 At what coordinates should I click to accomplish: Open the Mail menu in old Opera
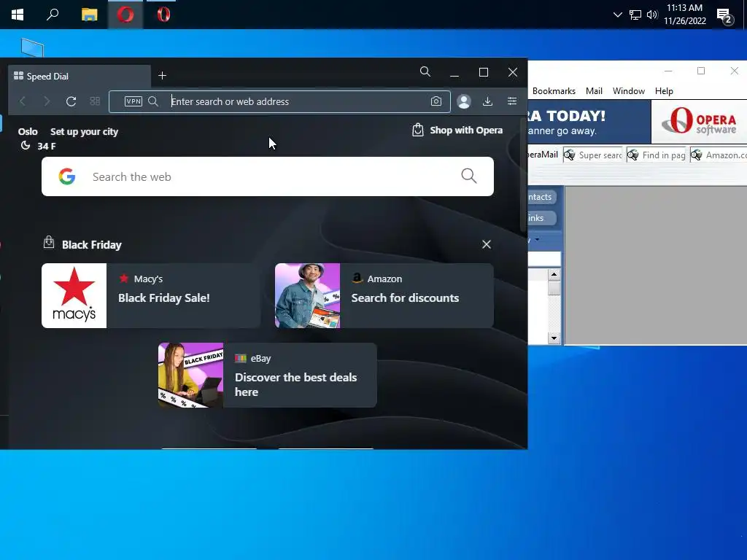coord(594,91)
